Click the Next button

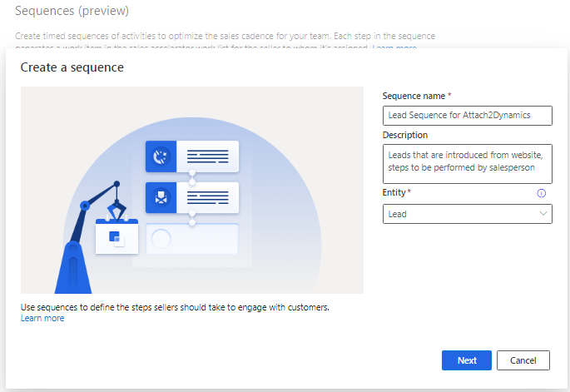pos(467,360)
